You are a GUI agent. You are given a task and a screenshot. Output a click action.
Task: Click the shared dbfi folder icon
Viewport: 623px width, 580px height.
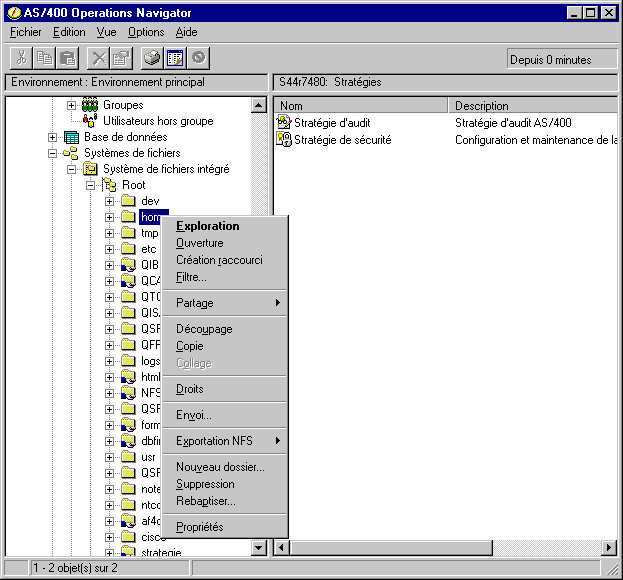pos(128,441)
